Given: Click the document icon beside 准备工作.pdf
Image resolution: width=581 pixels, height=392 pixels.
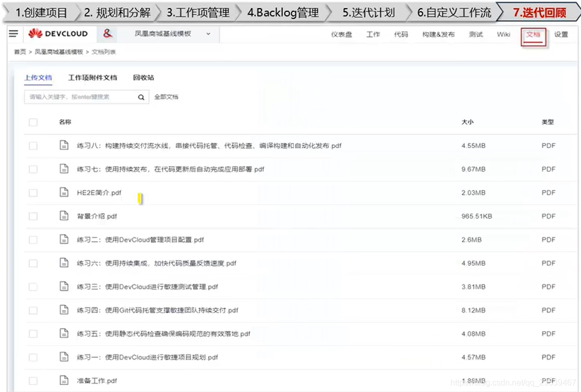Looking at the screenshot, I should [x=63, y=380].
